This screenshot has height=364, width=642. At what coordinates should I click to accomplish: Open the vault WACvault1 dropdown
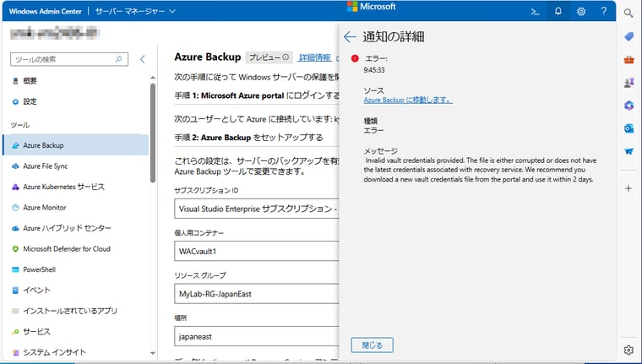257,252
